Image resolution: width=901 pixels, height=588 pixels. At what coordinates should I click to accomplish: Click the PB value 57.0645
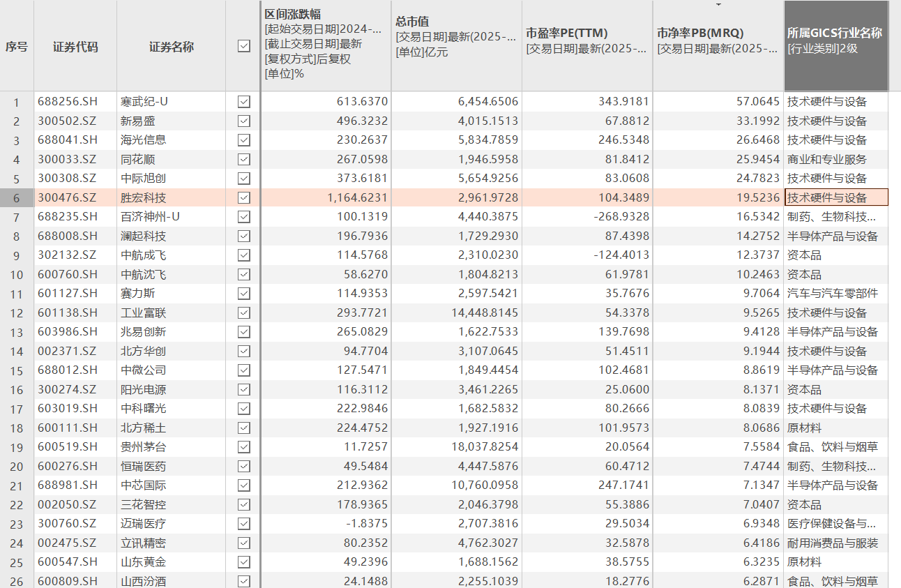(x=759, y=102)
